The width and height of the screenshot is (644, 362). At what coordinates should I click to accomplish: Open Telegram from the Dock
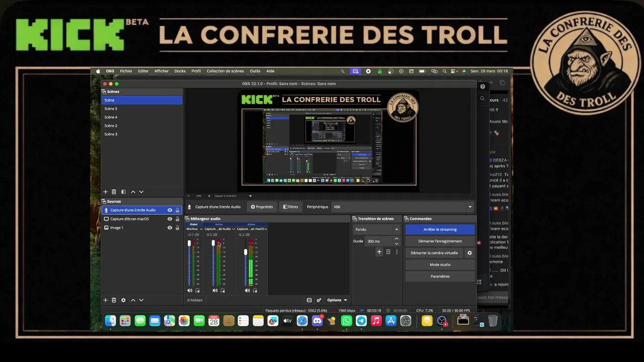tap(361, 321)
